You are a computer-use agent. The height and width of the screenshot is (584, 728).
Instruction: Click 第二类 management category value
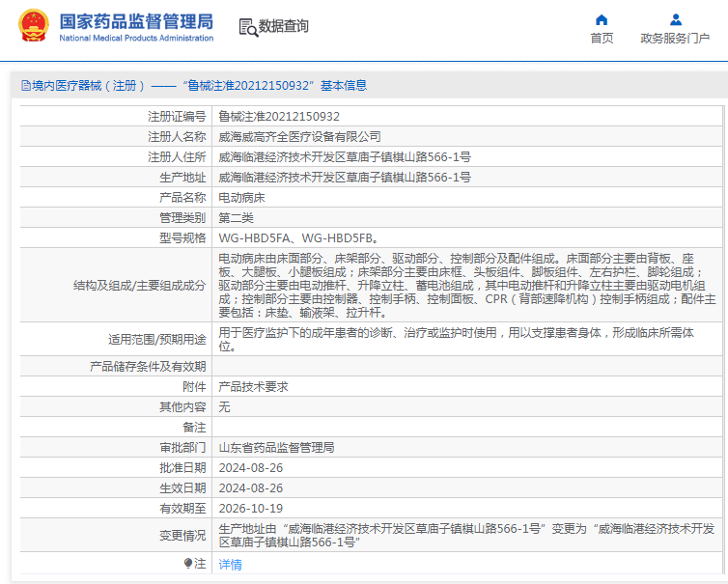coord(237,218)
